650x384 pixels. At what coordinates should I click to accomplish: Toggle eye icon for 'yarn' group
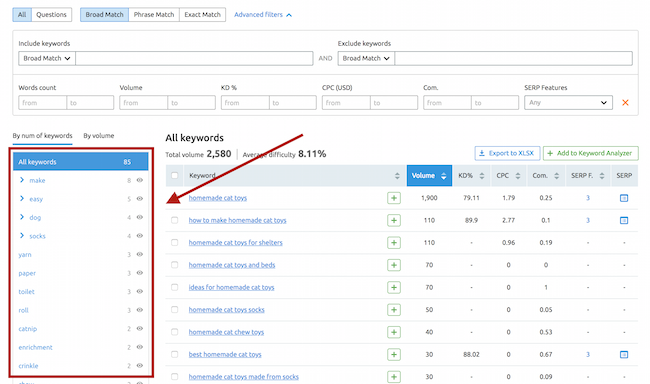[x=140, y=255]
